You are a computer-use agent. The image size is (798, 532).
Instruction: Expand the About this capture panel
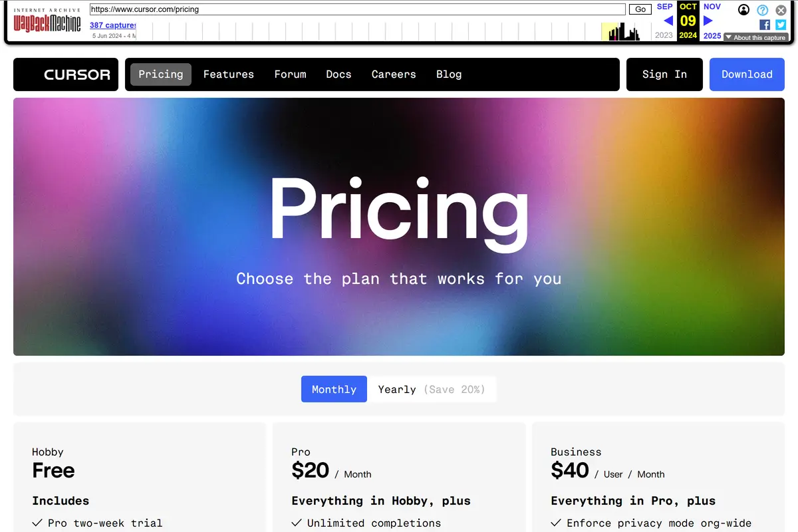(756, 37)
